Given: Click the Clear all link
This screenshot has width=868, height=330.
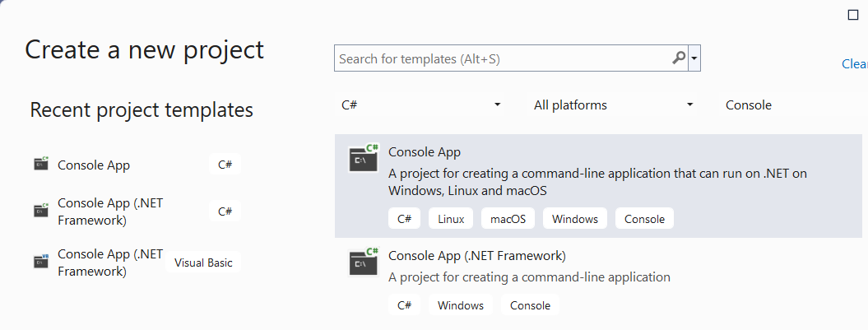Looking at the screenshot, I should [855, 64].
